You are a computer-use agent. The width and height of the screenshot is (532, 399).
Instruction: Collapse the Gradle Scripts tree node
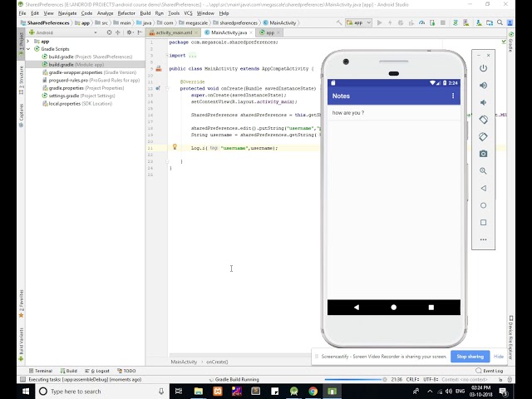pyautogui.click(x=28, y=49)
